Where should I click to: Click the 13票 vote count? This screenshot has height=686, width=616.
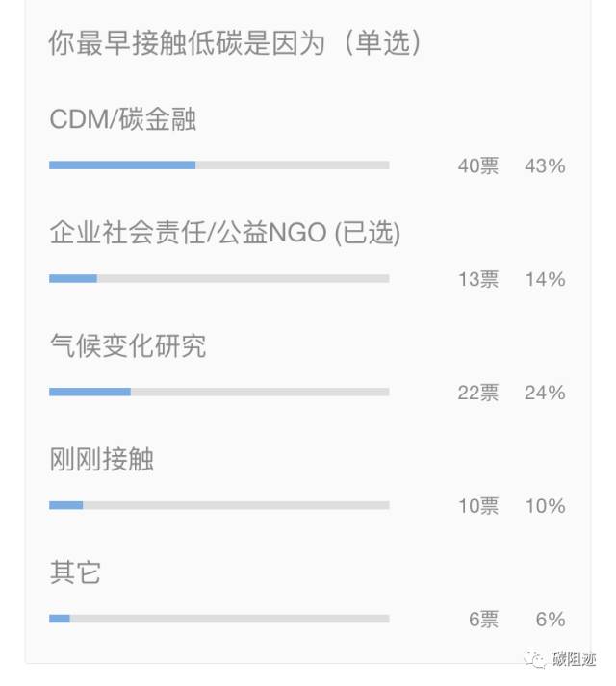pyautogui.click(x=477, y=280)
